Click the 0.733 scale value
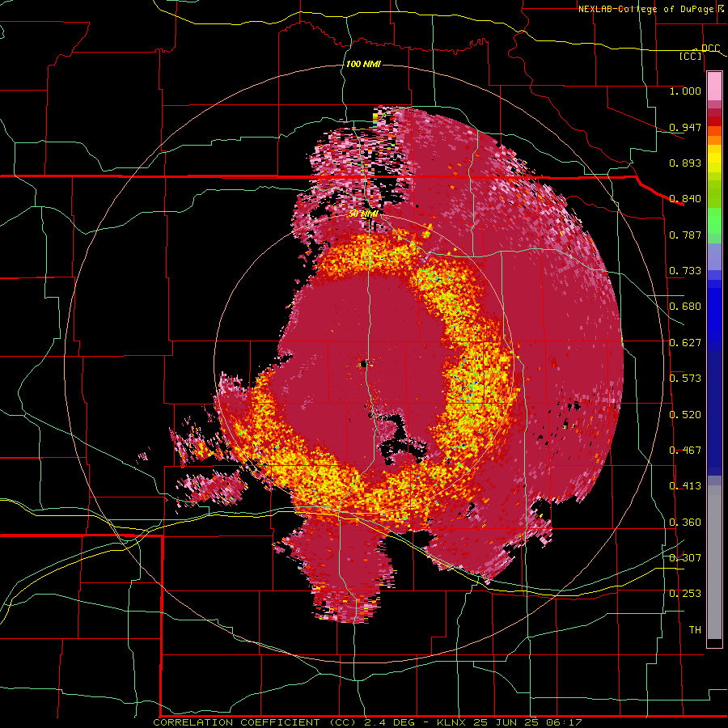Image resolution: width=728 pixels, height=728 pixels. pyautogui.click(x=685, y=271)
